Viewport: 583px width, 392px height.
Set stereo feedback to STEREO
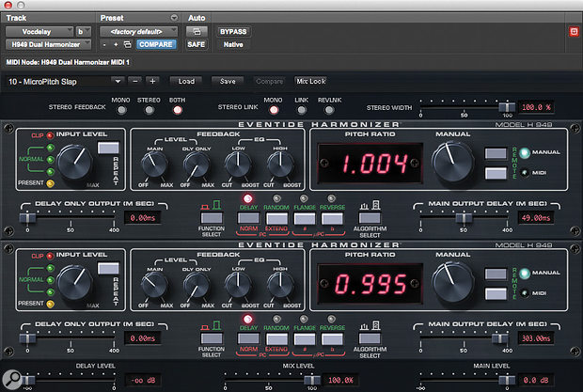[149, 110]
